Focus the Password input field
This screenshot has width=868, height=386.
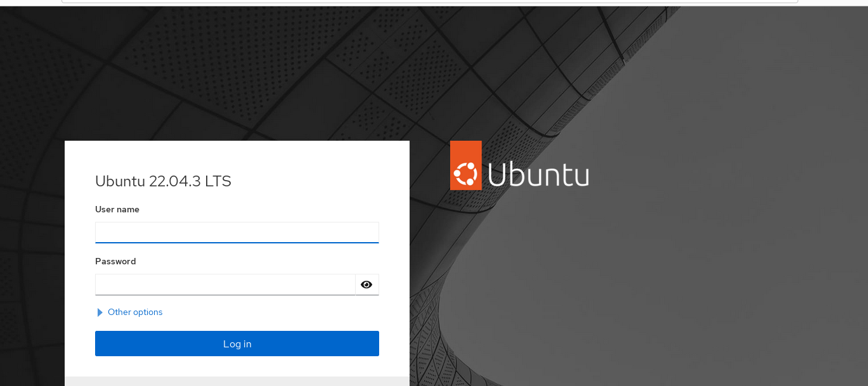tap(225, 285)
